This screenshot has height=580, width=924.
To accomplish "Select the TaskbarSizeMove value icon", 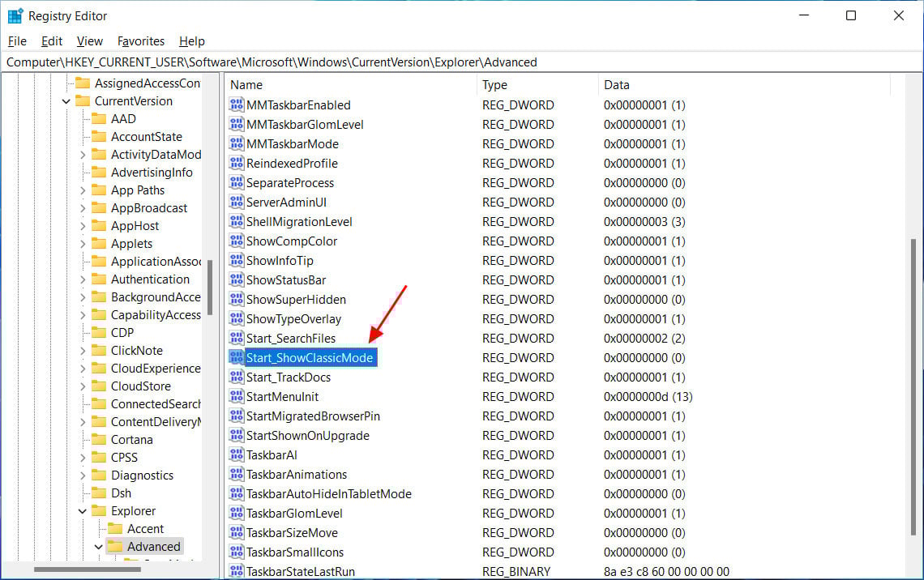I will [237, 532].
